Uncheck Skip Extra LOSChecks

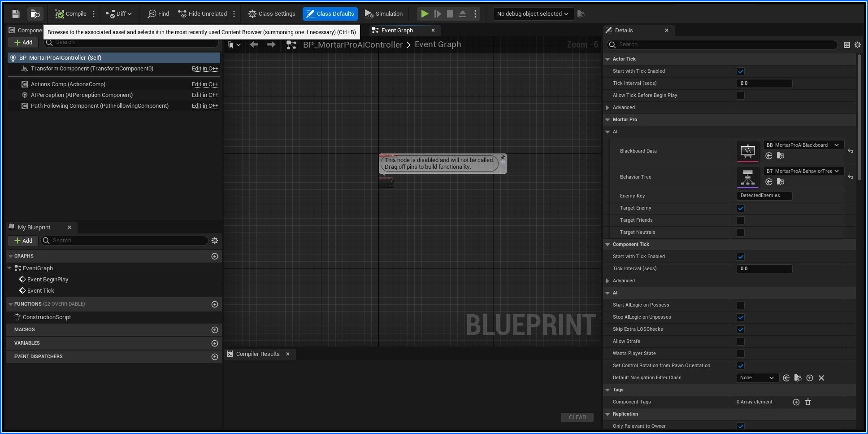pyautogui.click(x=741, y=329)
